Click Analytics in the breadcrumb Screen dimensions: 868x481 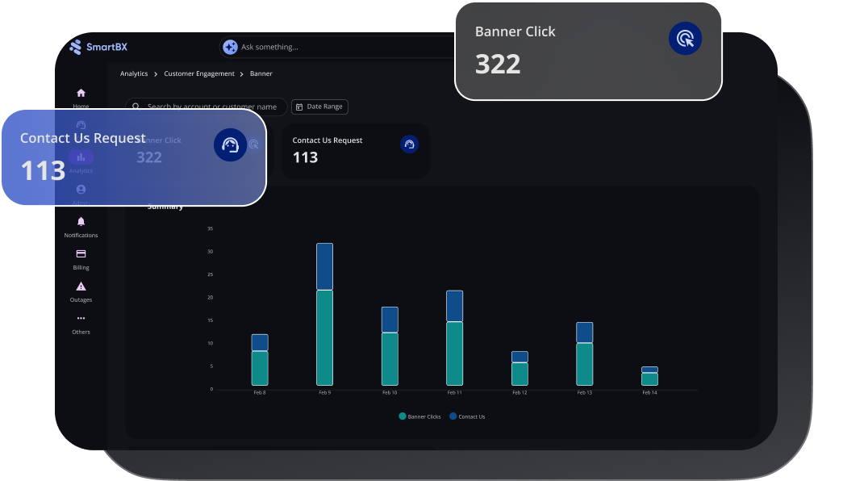[134, 73]
